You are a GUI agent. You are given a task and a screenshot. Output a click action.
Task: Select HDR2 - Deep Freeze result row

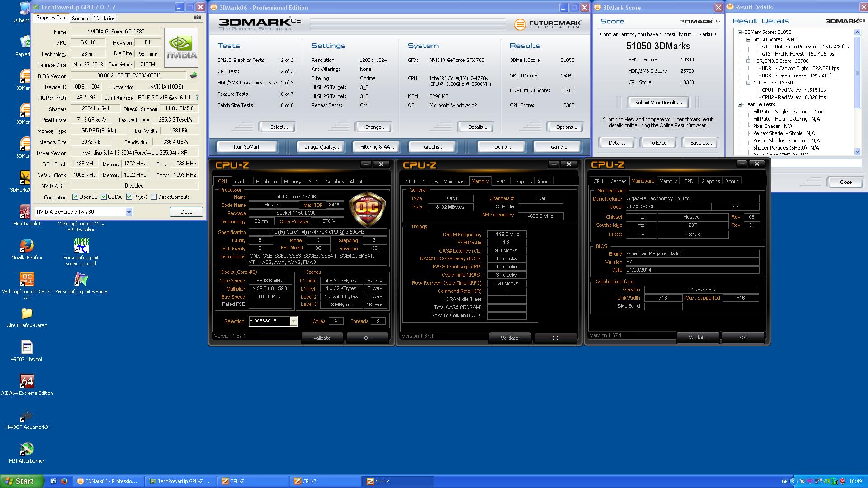tap(799, 75)
